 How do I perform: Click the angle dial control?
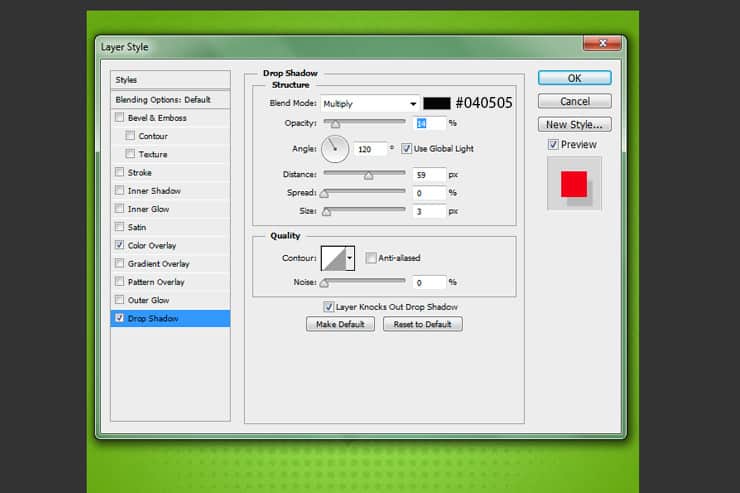point(335,149)
